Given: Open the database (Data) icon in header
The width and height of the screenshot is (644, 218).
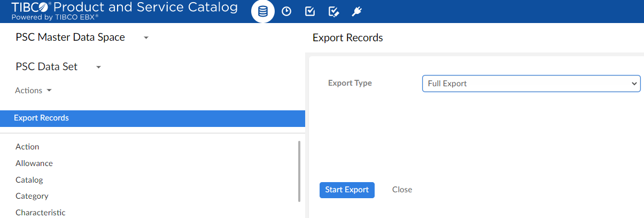Looking at the screenshot, I should click(262, 11).
